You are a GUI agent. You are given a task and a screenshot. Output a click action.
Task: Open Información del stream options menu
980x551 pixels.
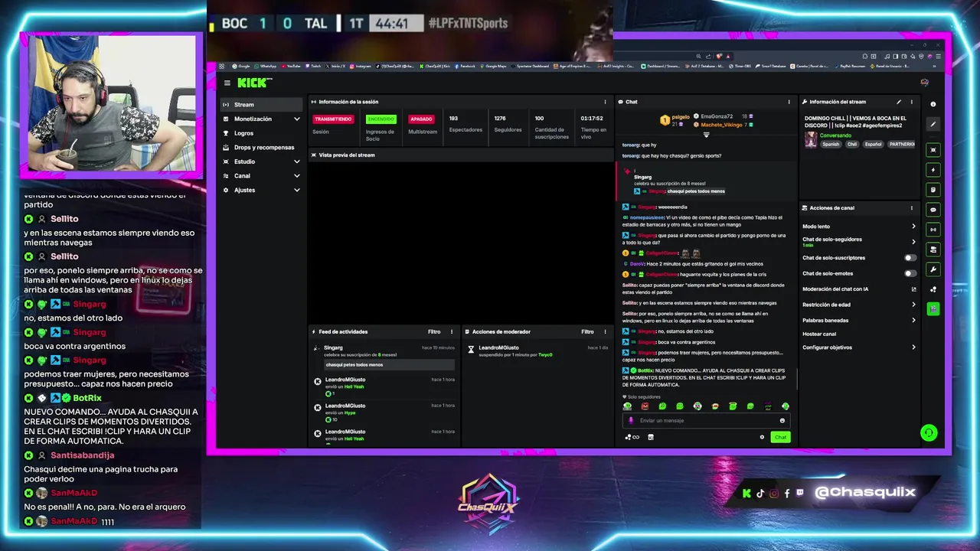tap(911, 102)
